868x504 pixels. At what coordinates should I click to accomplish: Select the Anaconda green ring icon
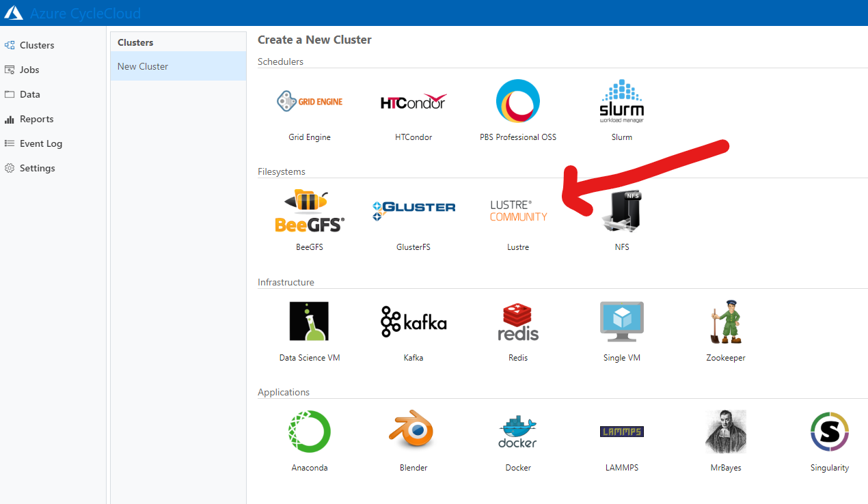[x=310, y=432]
